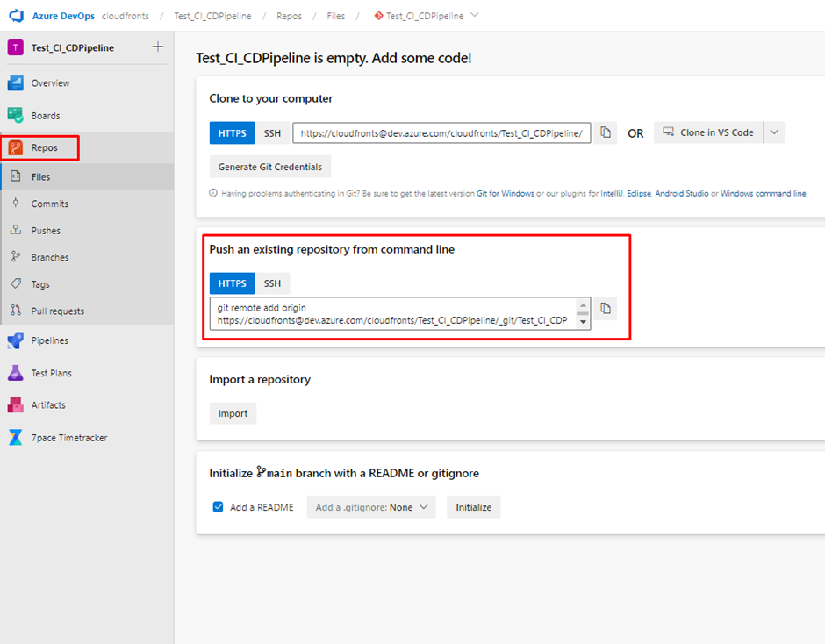Viewport: 825px width, 644px height.
Task: Click the Import button
Action: pyautogui.click(x=233, y=413)
